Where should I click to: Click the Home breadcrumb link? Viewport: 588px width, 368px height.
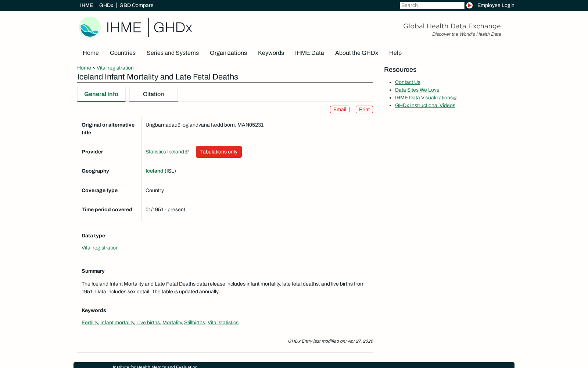[84, 68]
